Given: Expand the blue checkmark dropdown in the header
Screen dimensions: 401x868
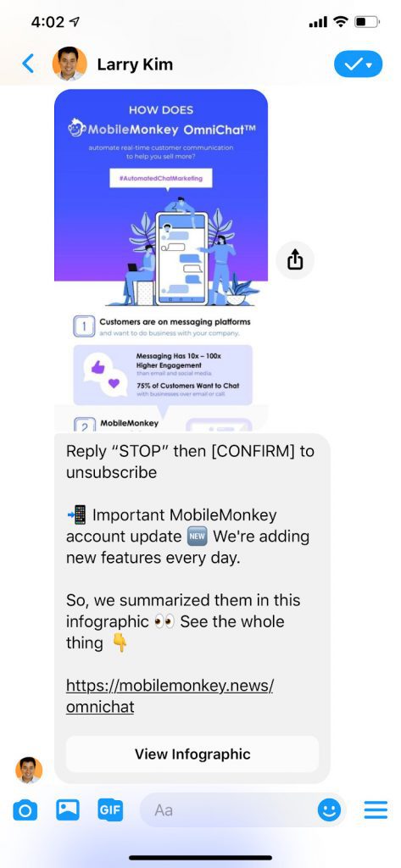Looking at the screenshot, I should pos(358,64).
